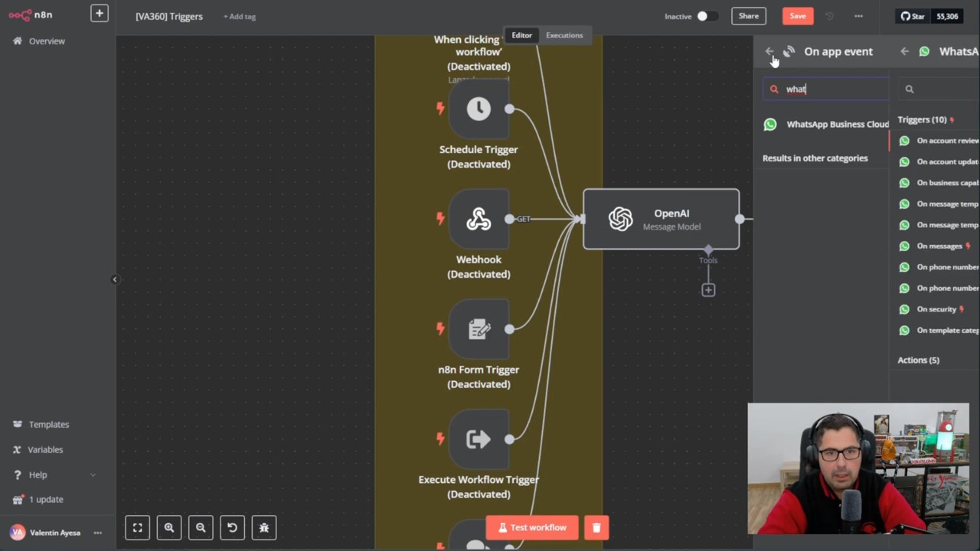980x551 pixels.
Task: Rename the [VA360] Triggers workflow title
Action: click(x=169, y=16)
